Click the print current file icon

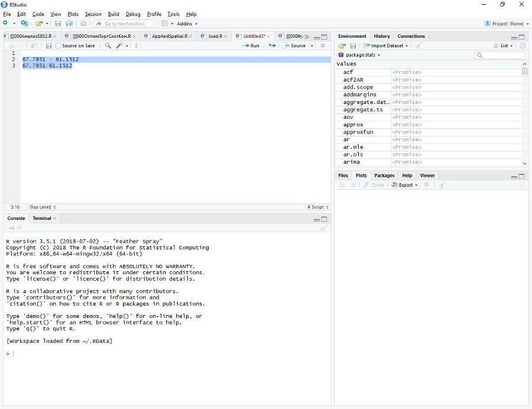[x=83, y=24]
